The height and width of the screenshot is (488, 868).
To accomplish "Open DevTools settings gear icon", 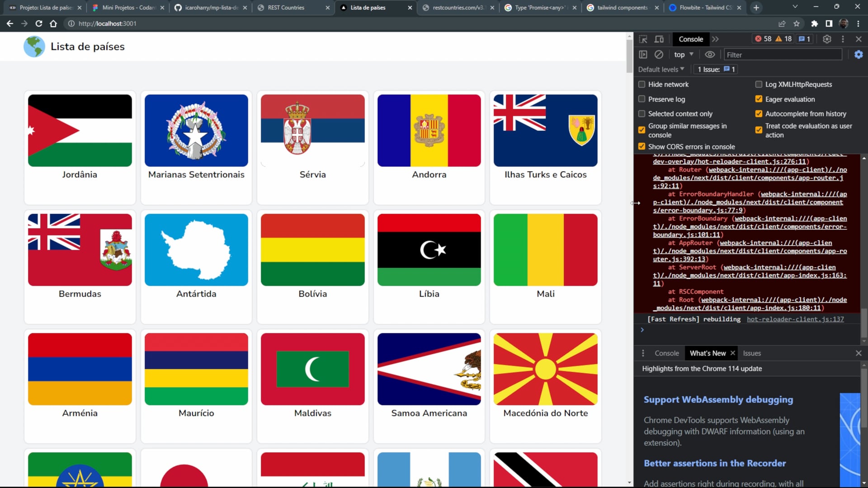I will tap(827, 39).
